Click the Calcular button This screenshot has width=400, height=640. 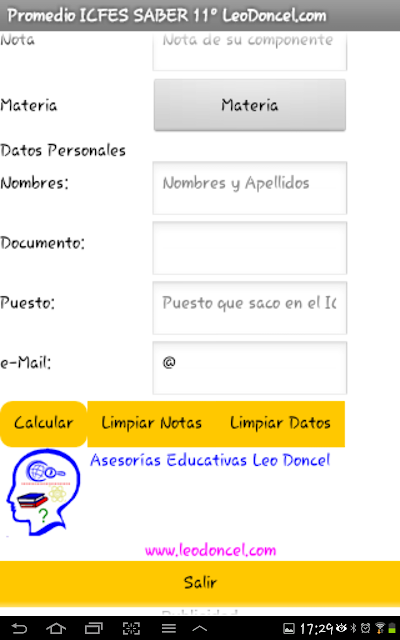(x=43, y=424)
